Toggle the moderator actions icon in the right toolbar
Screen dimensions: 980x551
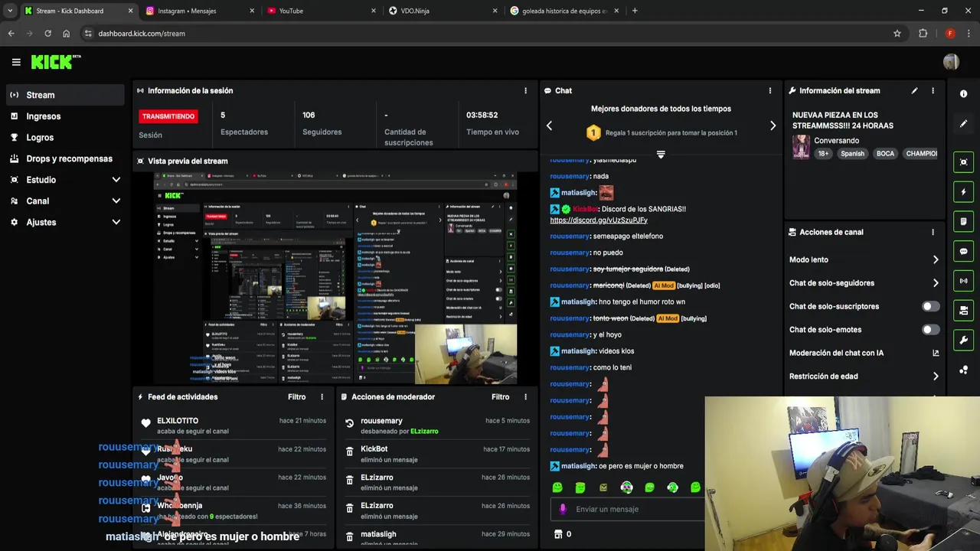[963, 311]
